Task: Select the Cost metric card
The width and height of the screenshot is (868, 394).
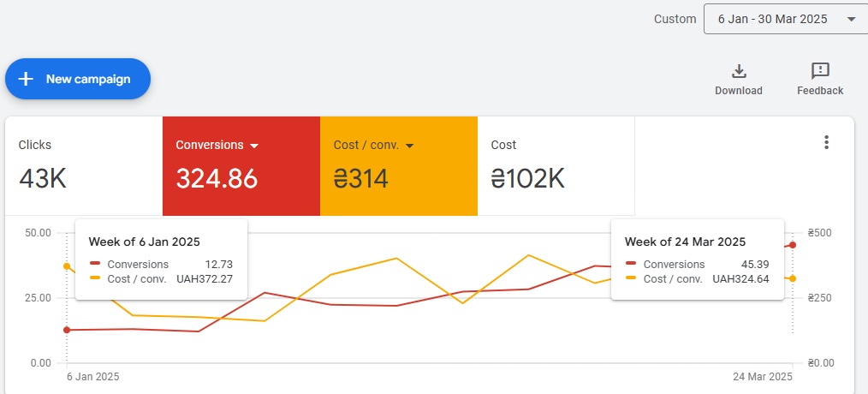Action: click(556, 165)
